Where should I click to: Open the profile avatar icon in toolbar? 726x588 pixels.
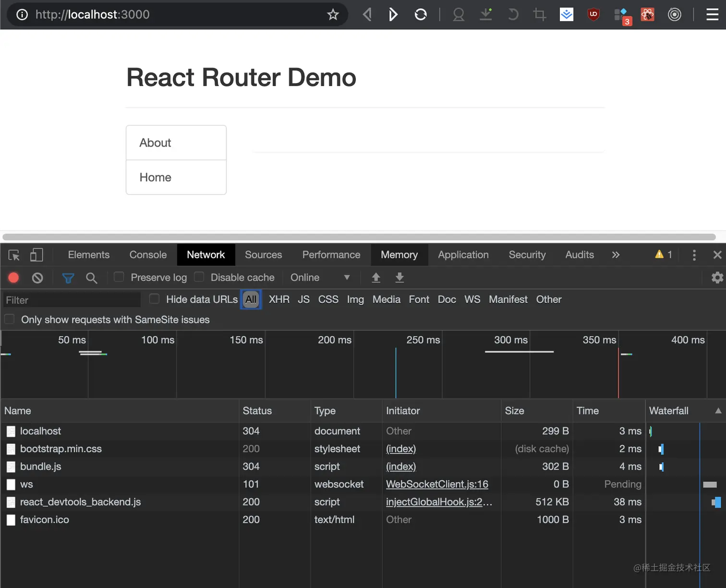459,14
